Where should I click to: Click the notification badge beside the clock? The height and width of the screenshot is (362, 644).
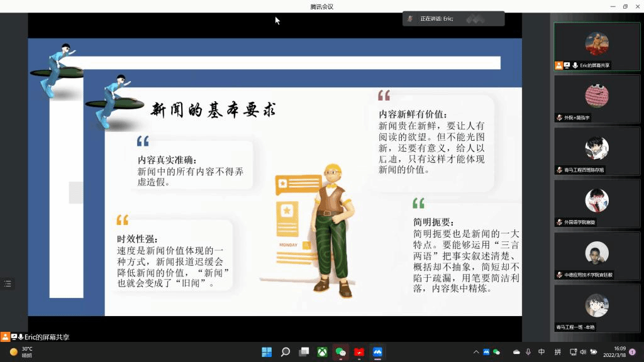(632, 352)
